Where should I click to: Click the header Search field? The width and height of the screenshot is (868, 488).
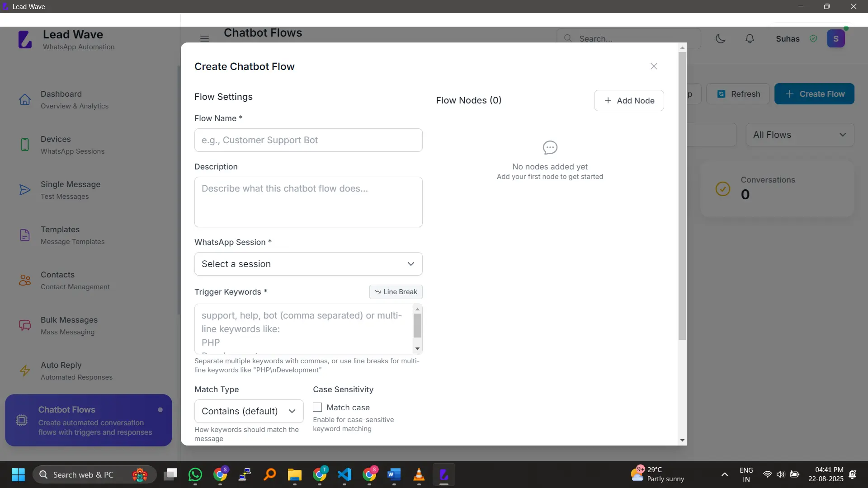[x=629, y=39]
